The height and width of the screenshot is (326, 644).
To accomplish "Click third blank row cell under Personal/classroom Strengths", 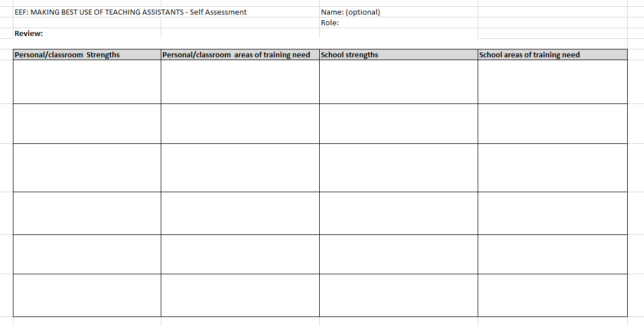I will (x=87, y=167).
